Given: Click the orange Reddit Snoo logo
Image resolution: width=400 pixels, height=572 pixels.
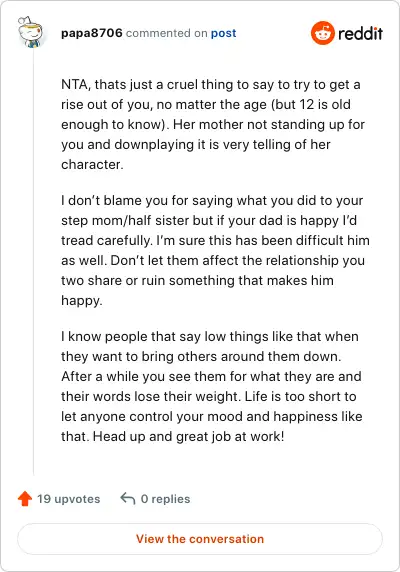Looking at the screenshot, I should pyautogui.click(x=323, y=33).
